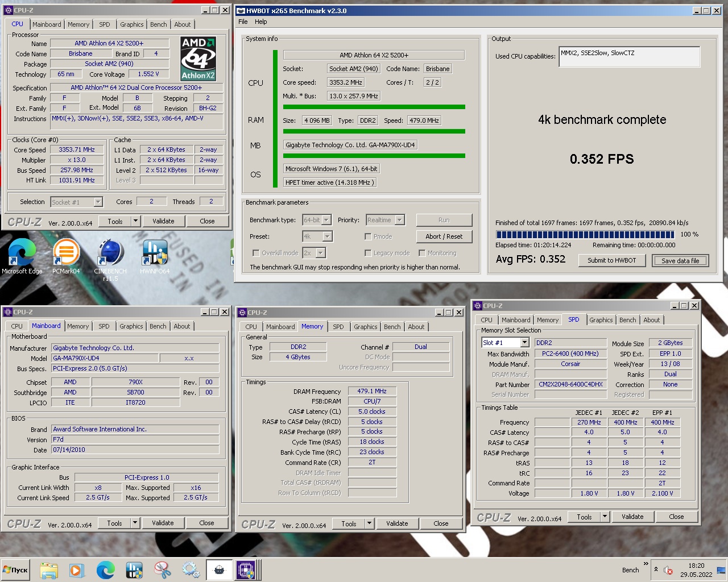Show hidden tray icons arrow
The height and width of the screenshot is (582, 728).
point(656,569)
